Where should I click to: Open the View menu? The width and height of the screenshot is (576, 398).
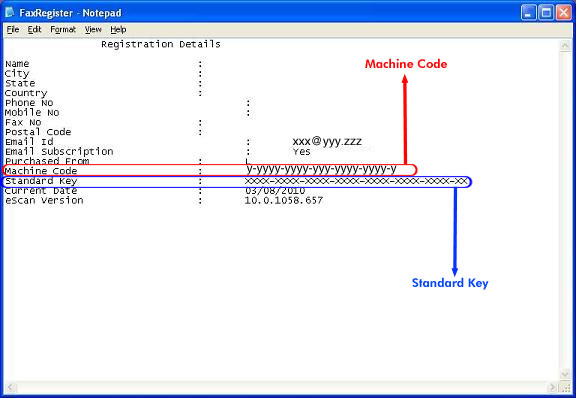click(93, 29)
